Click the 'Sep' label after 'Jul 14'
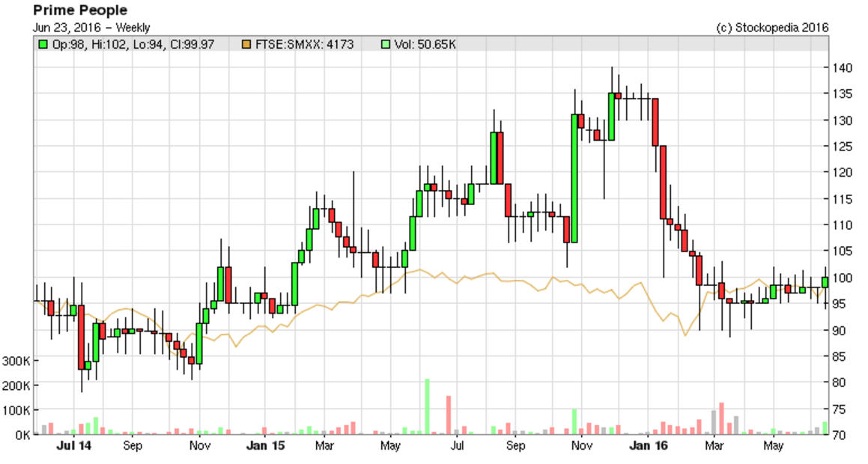Image resolution: width=868 pixels, height=464 pixels. [133, 446]
